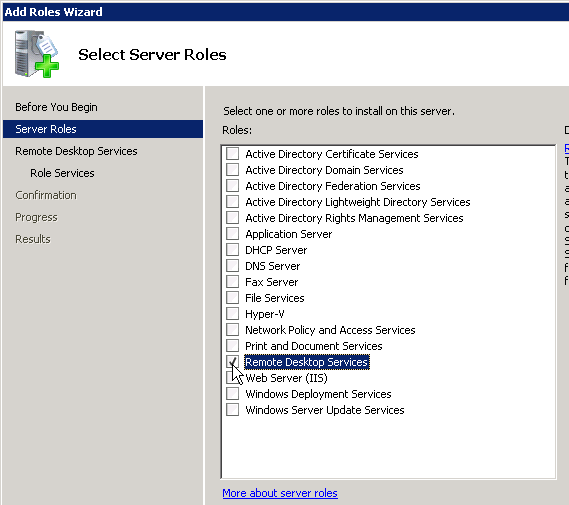The height and width of the screenshot is (505, 569).
Task: Select the Active Directory Certificate Services label
Action: pyautogui.click(x=332, y=154)
